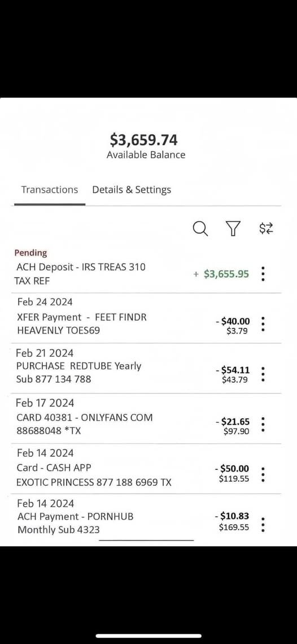Open options menu for IRS TREAS deposit
The image size is (297, 644).
pyautogui.click(x=263, y=274)
